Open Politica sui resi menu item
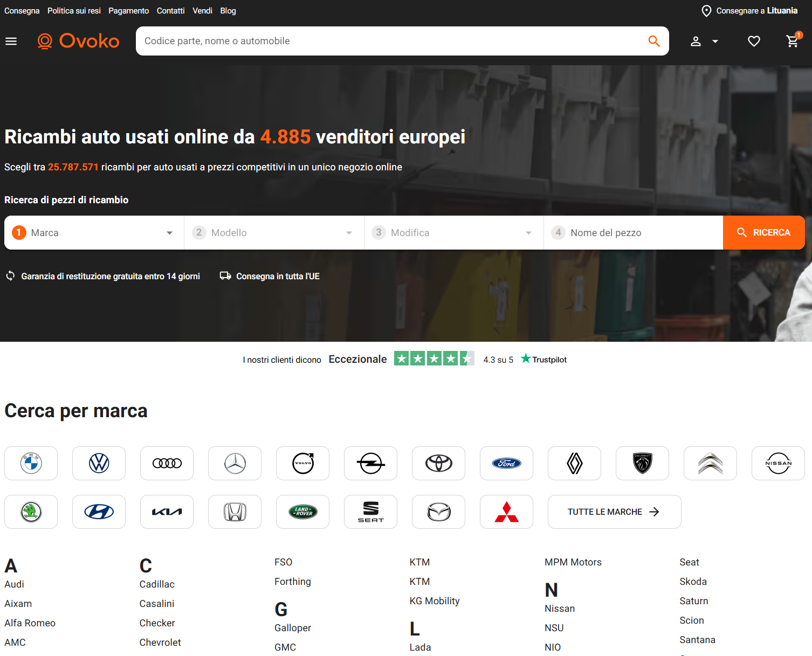This screenshot has height=656, width=812. pyautogui.click(x=74, y=11)
